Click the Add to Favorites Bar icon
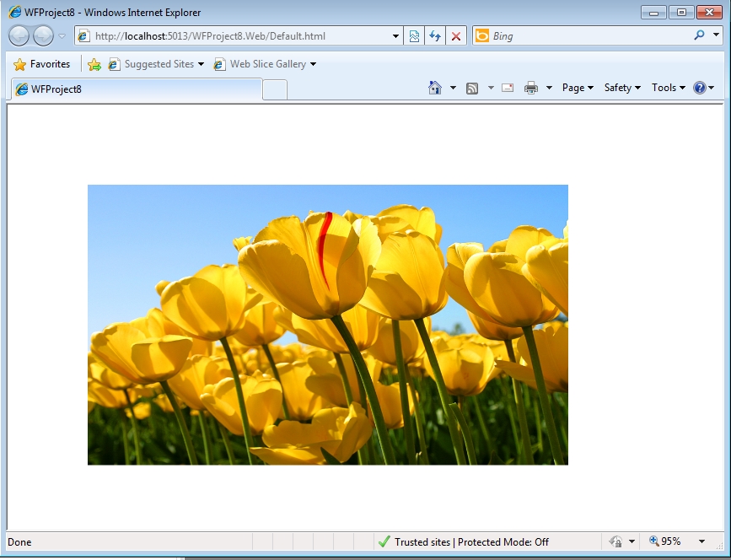This screenshot has height=560, width=731. point(94,64)
